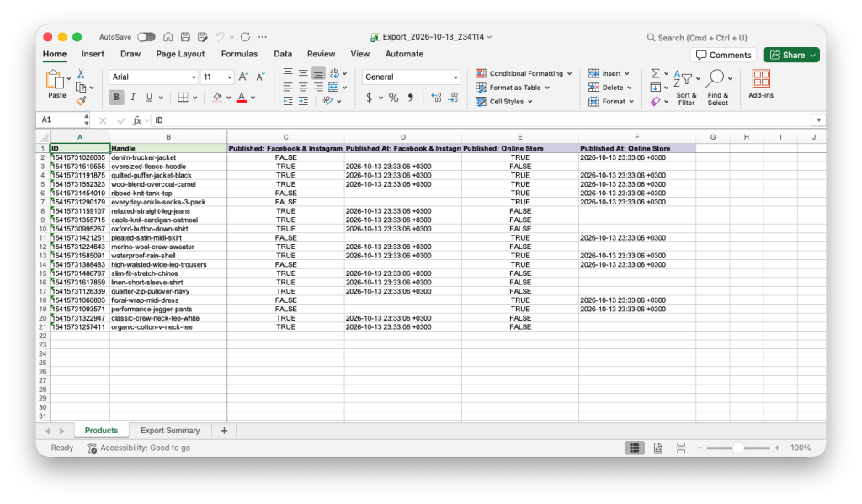Click the Name Box showing A1
The image size is (862, 504).
63,119
